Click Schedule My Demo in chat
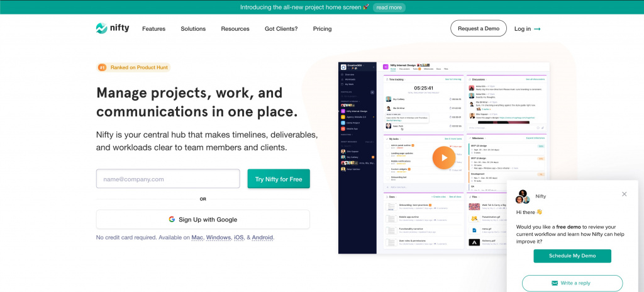The image size is (644, 292). [x=572, y=256]
